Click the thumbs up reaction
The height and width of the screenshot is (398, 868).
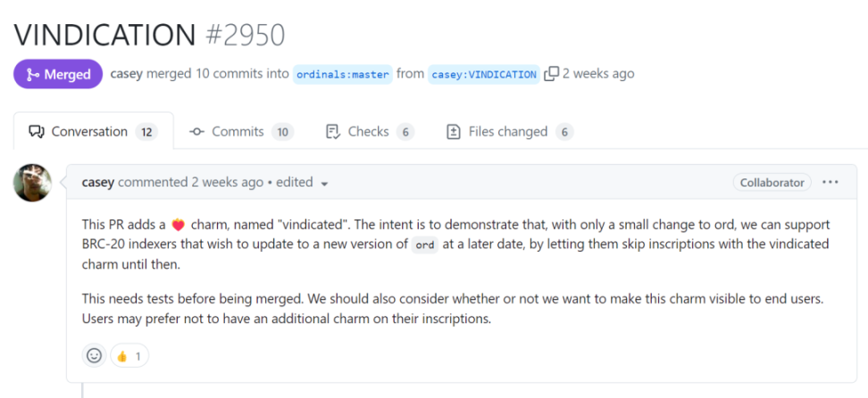(x=129, y=355)
